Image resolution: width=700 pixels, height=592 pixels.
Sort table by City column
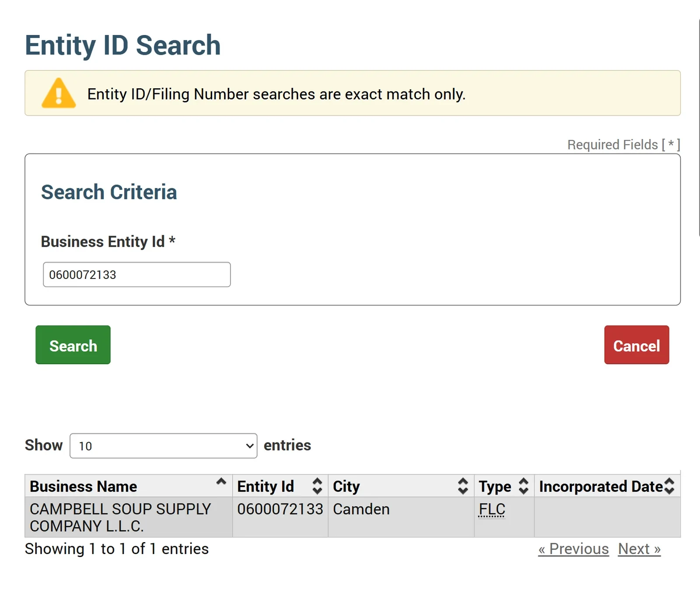coord(401,486)
